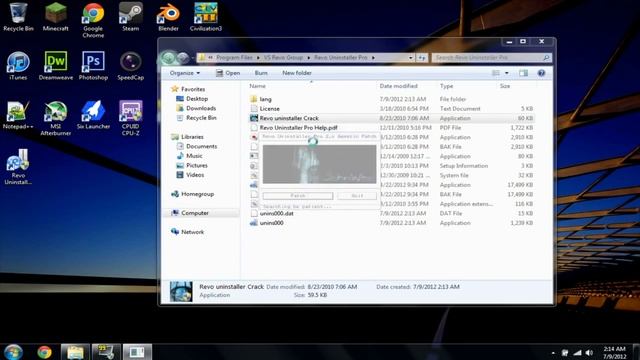Create a New folder from toolbar
640x360 pixels.
coord(297,73)
